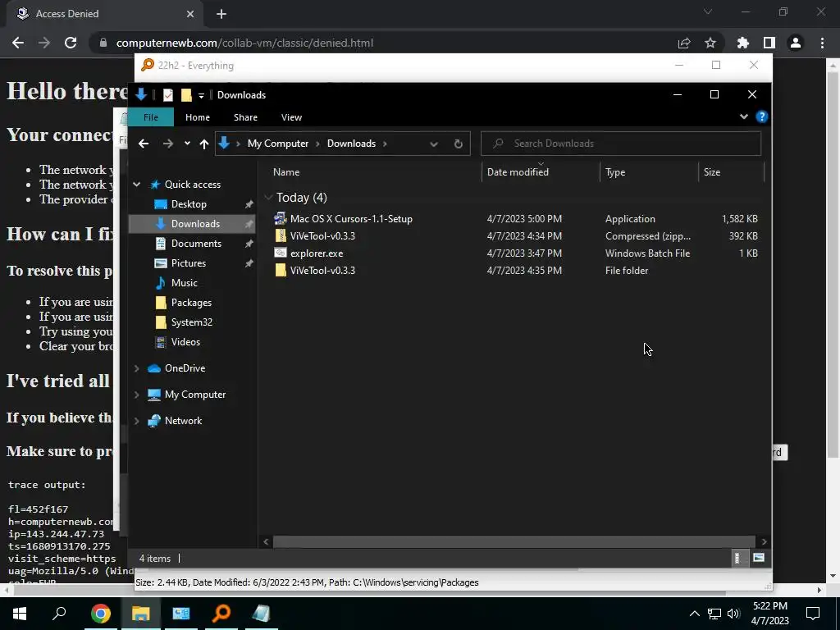Select the ViVeTool-v0.3.3 file folder
This screenshot has width=840, height=630.
[322, 271]
